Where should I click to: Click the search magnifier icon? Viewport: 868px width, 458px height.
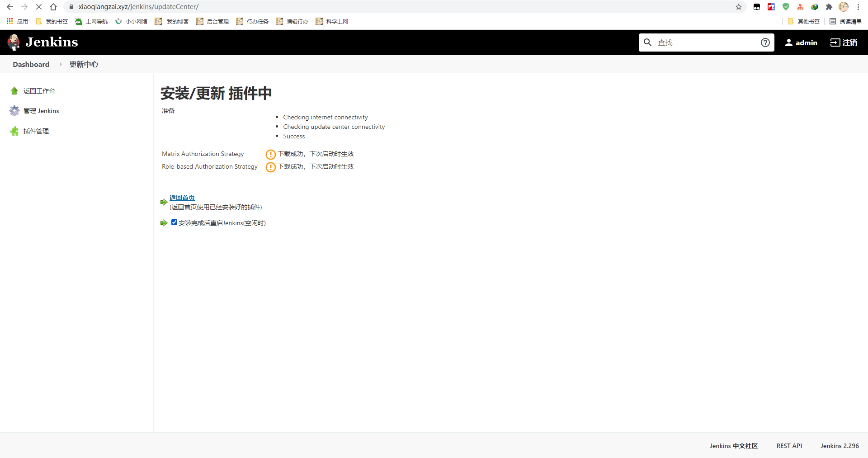point(647,42)
